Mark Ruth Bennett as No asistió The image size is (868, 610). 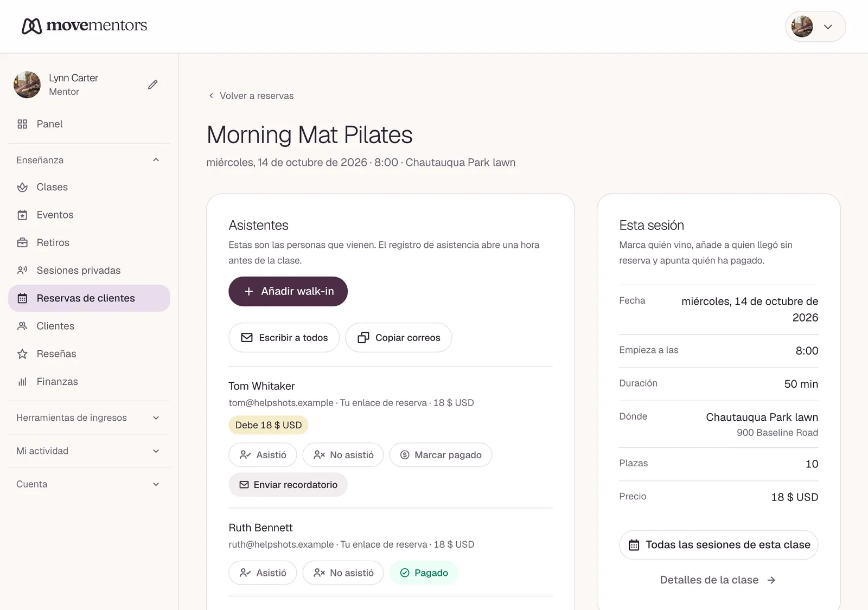tap(343, 573)
